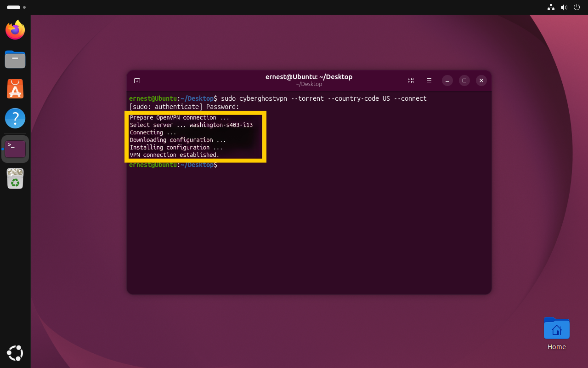Open the terminal hamburger menu
Viewport: 588px width, 368px height.
429,80
